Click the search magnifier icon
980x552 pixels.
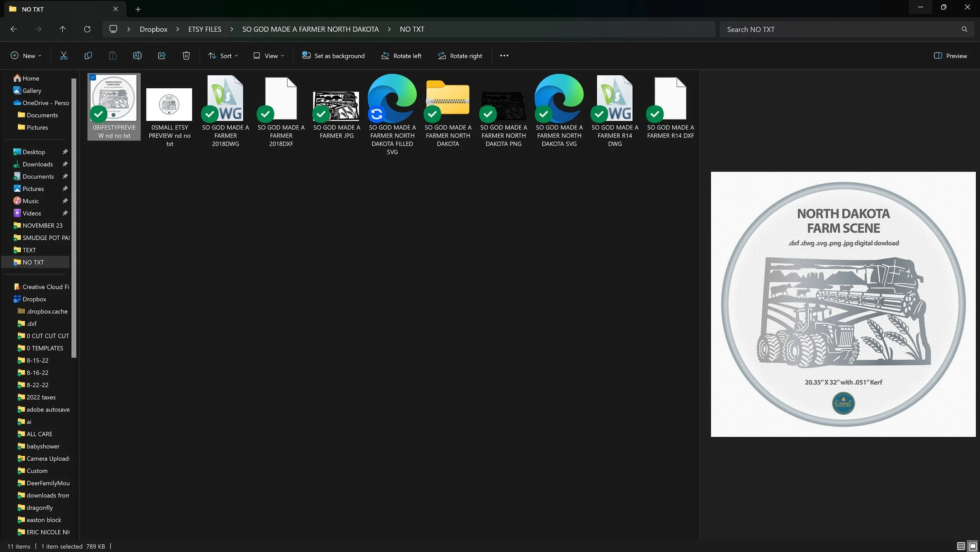click(964, 29)
